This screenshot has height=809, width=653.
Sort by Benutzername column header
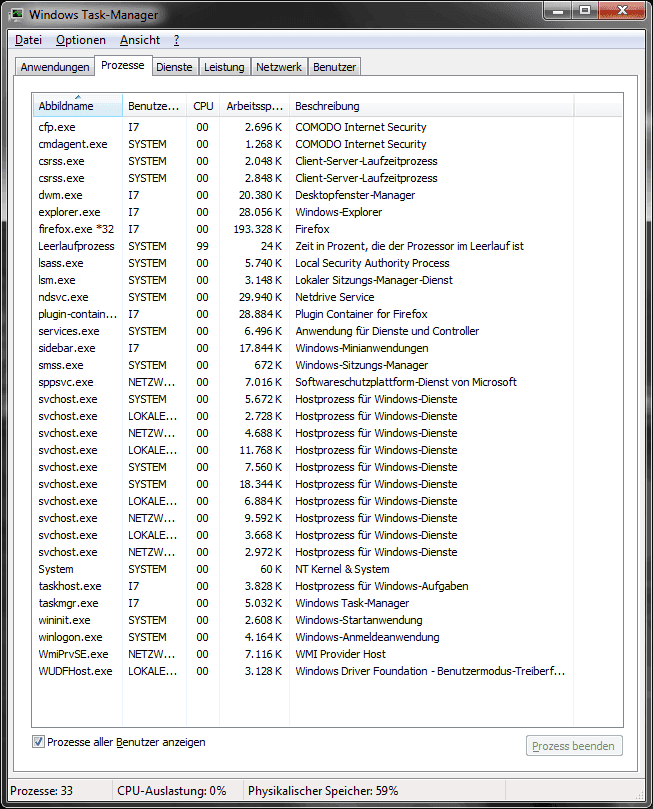tap(154, 106)
